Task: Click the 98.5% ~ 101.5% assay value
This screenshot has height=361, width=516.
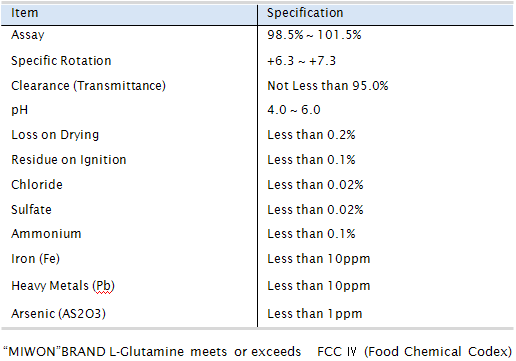Action: point(314,35)
